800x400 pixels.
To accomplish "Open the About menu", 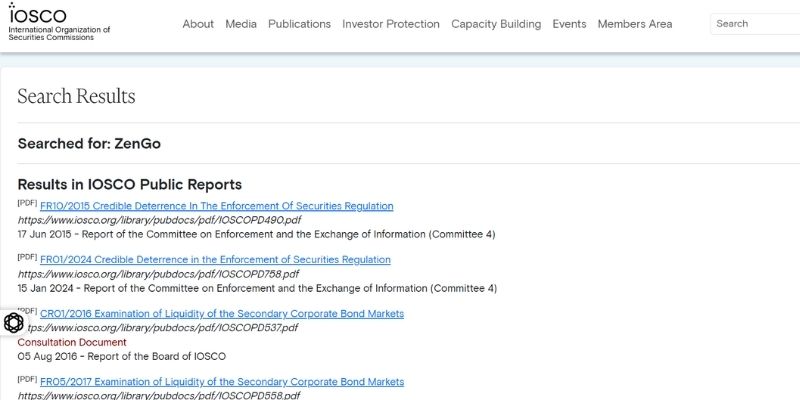I will point(198,24).
